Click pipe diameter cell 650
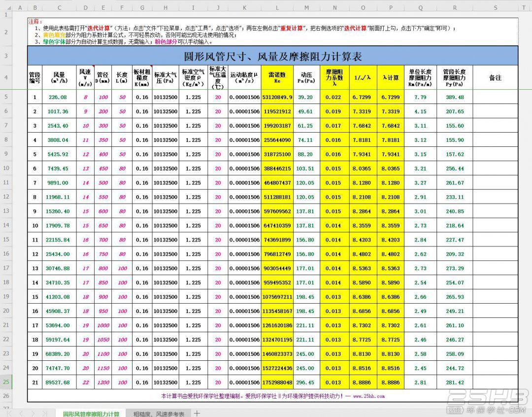Screen dimensions: 532x417 (x=103, y=225)
